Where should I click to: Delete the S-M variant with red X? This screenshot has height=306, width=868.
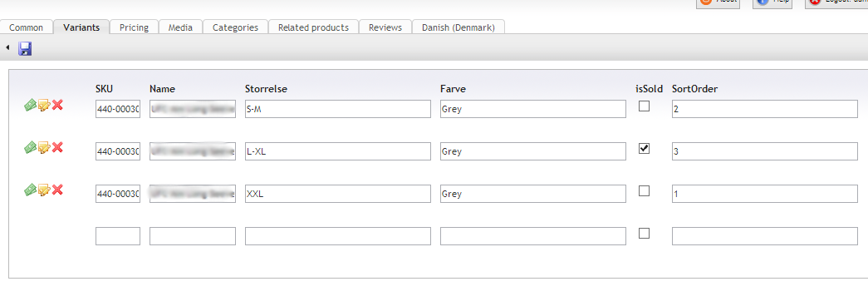click(57, 105)
